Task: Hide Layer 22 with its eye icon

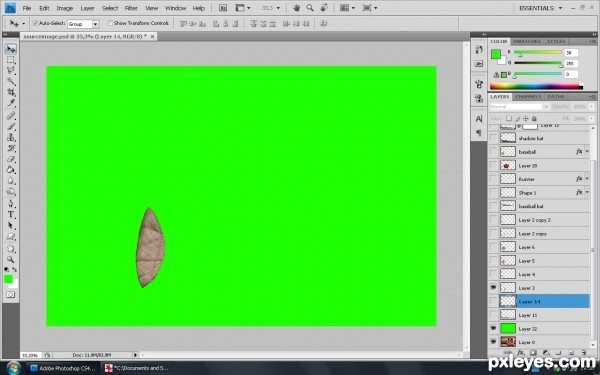Action: pyautogui.click(x=493, y=328)
